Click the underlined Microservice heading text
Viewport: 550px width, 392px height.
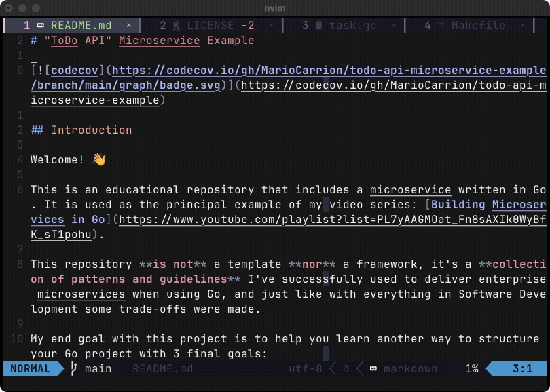pyautogui.click(x=160, y=40)
